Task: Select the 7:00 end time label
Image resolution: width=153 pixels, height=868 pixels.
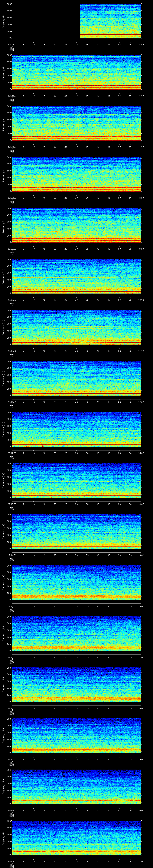Action: click(141, 147)
